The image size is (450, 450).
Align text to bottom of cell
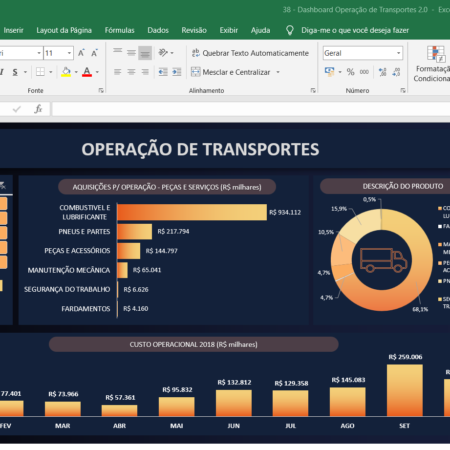145,53
